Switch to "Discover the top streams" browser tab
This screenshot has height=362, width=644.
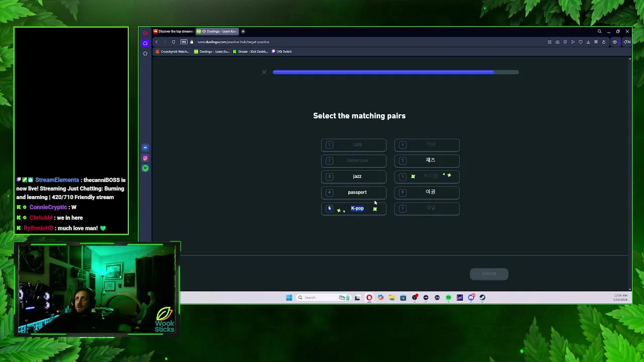click(174, 31)
